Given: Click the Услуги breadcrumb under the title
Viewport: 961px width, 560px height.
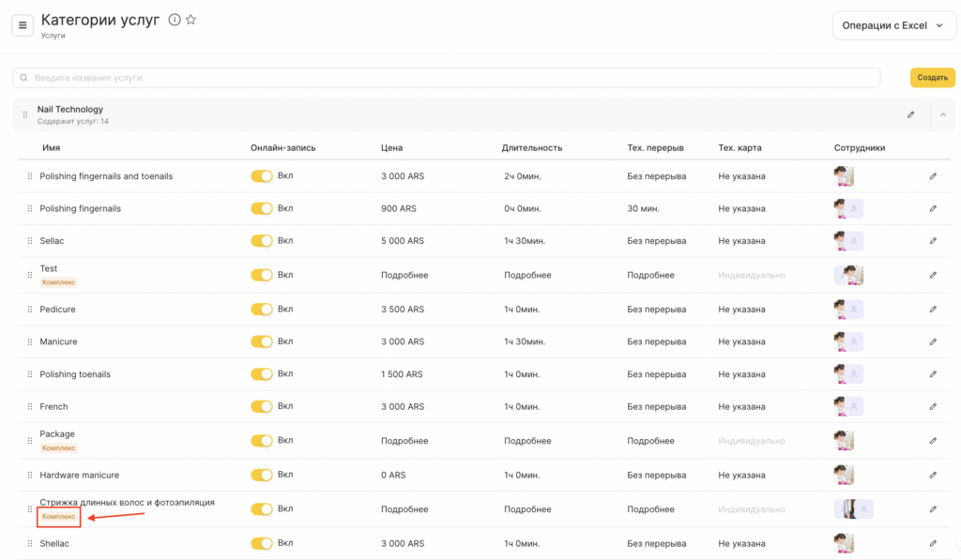Looking at the screenshot, I should pos(53,36).
